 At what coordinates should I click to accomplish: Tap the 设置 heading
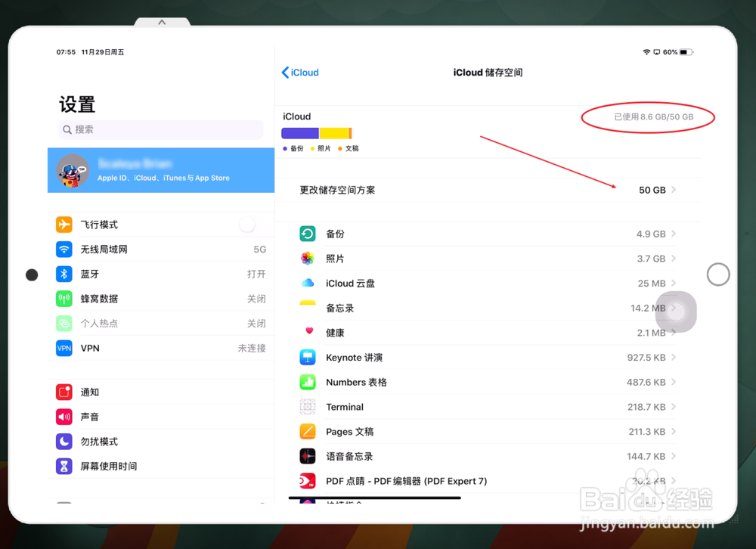[77, 104]
